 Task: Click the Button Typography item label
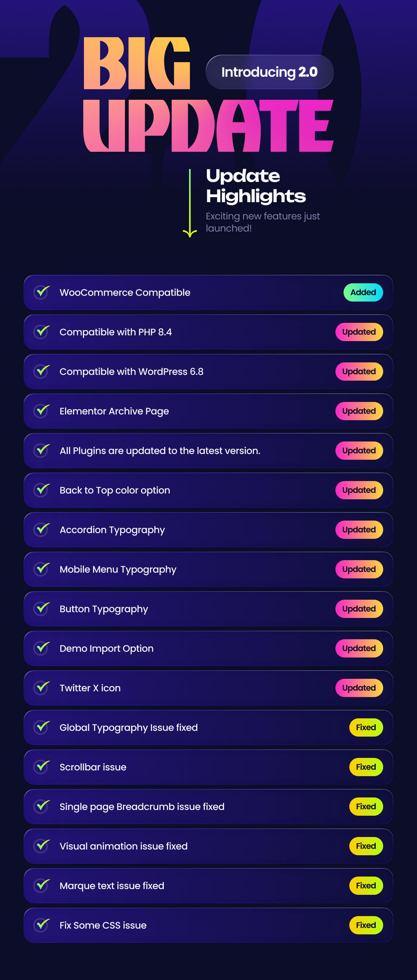coord(104,609)
